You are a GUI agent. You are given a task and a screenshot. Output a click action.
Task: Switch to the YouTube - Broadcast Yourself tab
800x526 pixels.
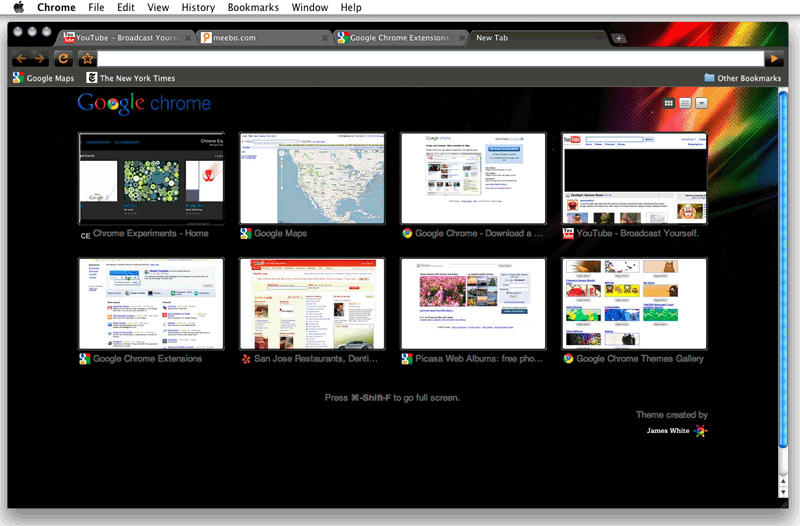click(125, 38)
